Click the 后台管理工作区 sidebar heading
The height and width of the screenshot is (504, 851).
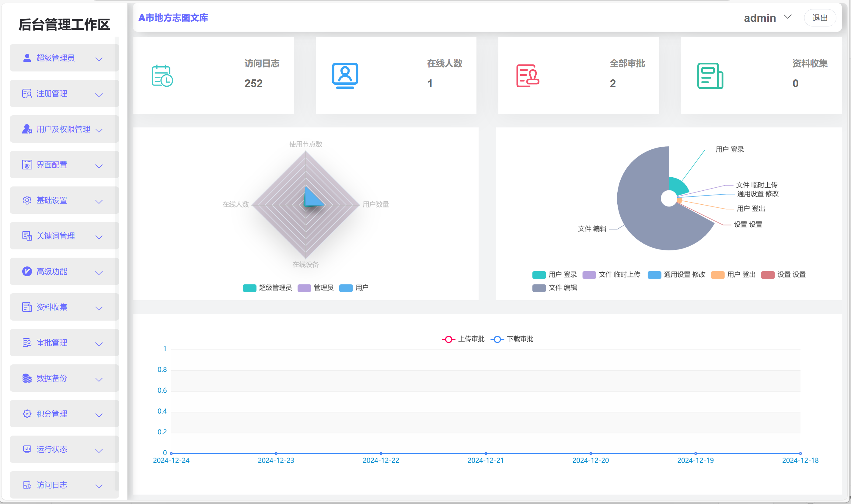click(x=64, y=25)
